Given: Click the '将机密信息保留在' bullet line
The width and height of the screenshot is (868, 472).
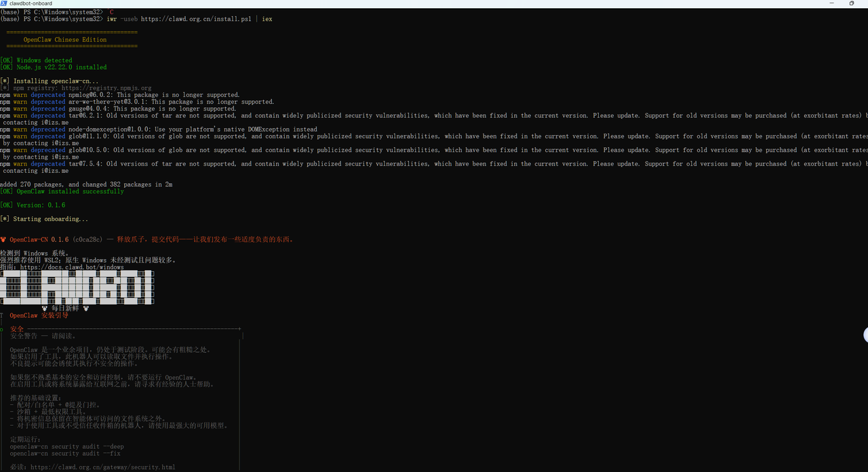Looking at the screenshot, I should click(x=88, y=419).
